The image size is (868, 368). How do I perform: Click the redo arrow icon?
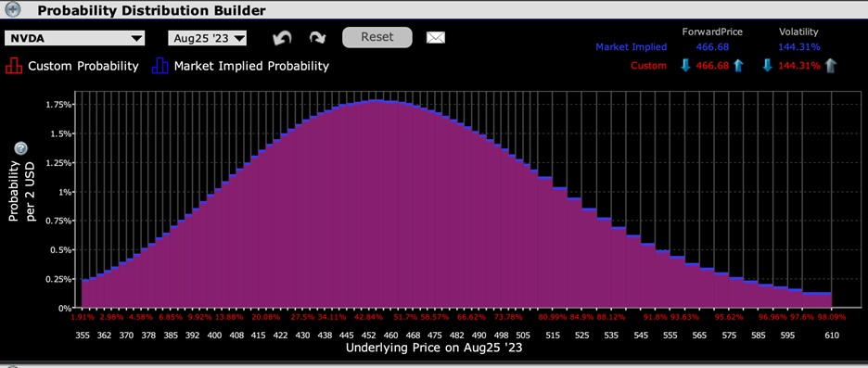(318, 38)
